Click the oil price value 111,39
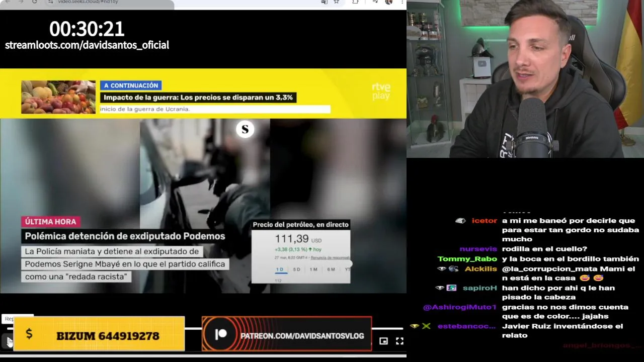The image size is (644, 362). [292, 239]
